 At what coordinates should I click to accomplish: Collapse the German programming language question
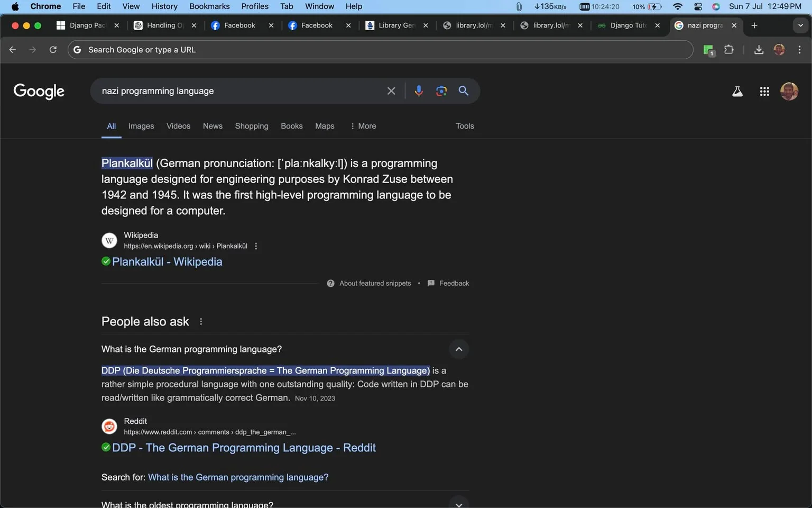(459, 349)
